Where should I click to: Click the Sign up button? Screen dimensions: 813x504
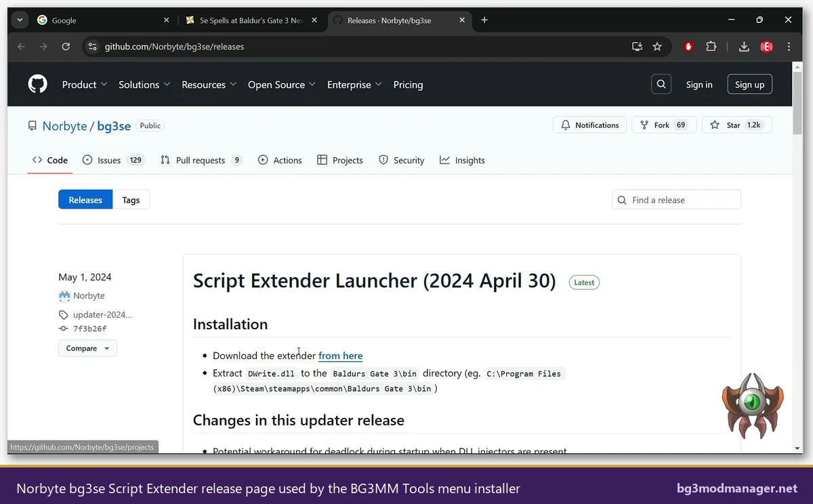749,85
